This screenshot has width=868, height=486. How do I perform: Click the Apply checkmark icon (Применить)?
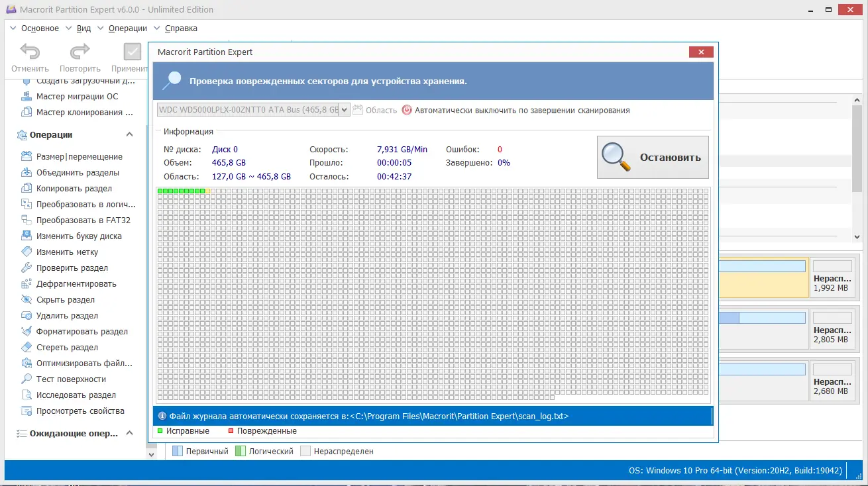coord(133,52)
